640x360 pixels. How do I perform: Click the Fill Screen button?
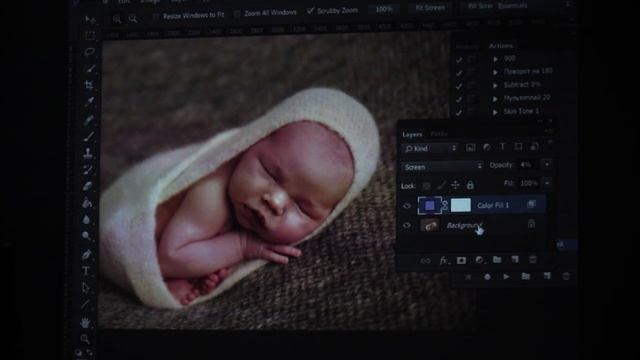pyautogui.click(x=480, y=6)
